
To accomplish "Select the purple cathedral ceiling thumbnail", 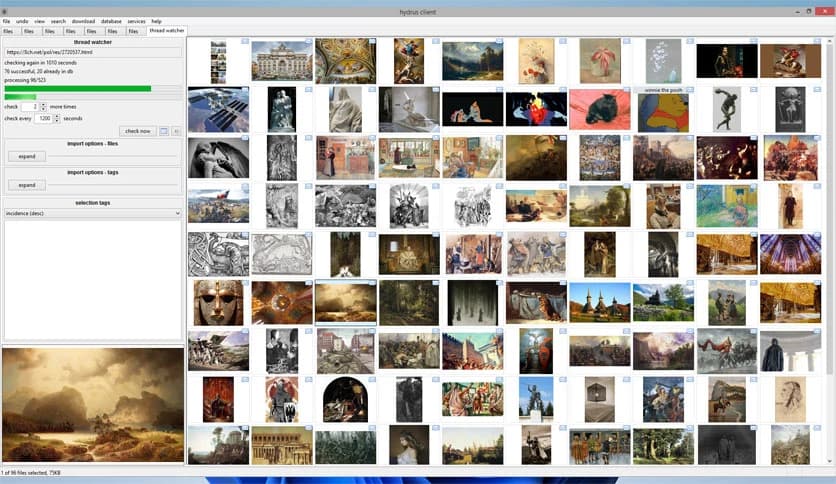I will [790, 254].
